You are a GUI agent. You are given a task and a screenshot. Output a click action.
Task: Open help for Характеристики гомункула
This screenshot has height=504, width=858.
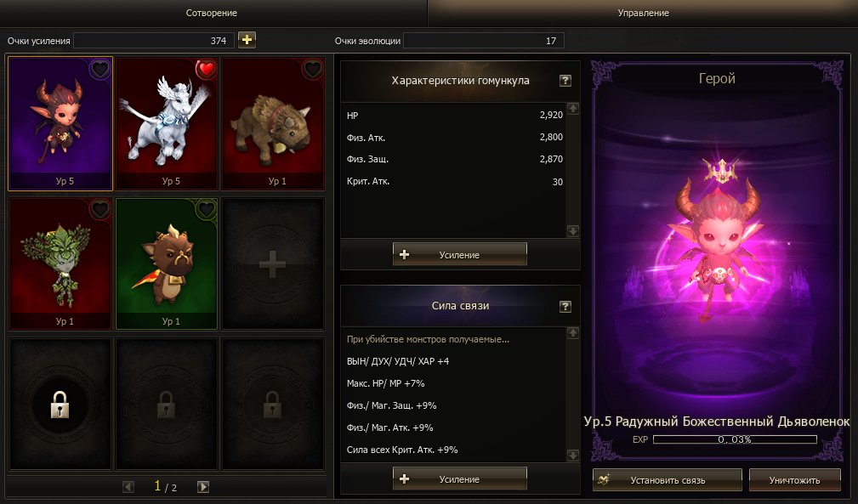[565, 81]
